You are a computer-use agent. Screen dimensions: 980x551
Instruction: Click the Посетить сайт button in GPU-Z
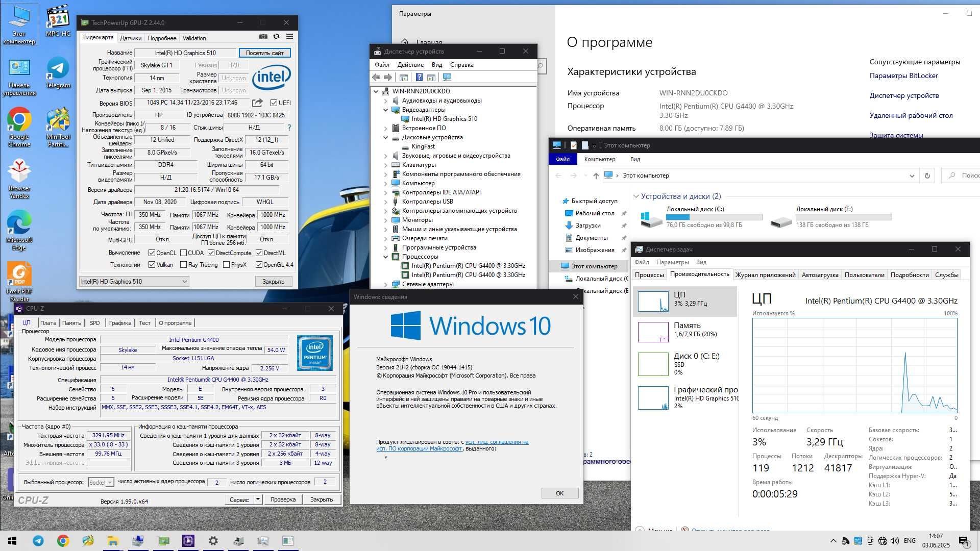tap(264, 53)
